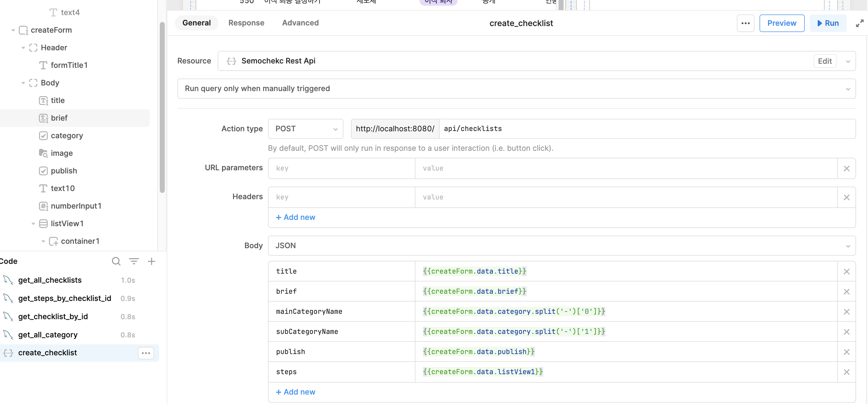Switch to the Response tab
This screenshot has height=404, width=868.
(246, 23)
